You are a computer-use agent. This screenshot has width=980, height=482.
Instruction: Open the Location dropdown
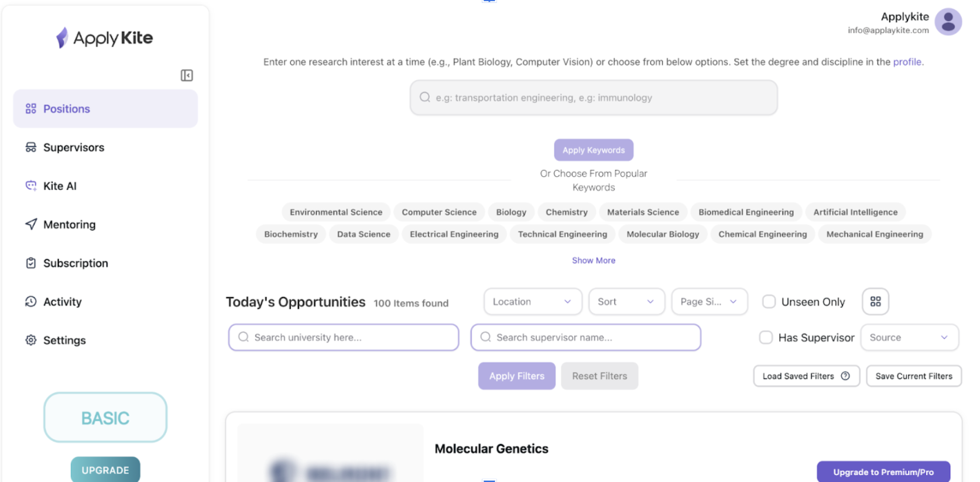click(x=533, y=302)
